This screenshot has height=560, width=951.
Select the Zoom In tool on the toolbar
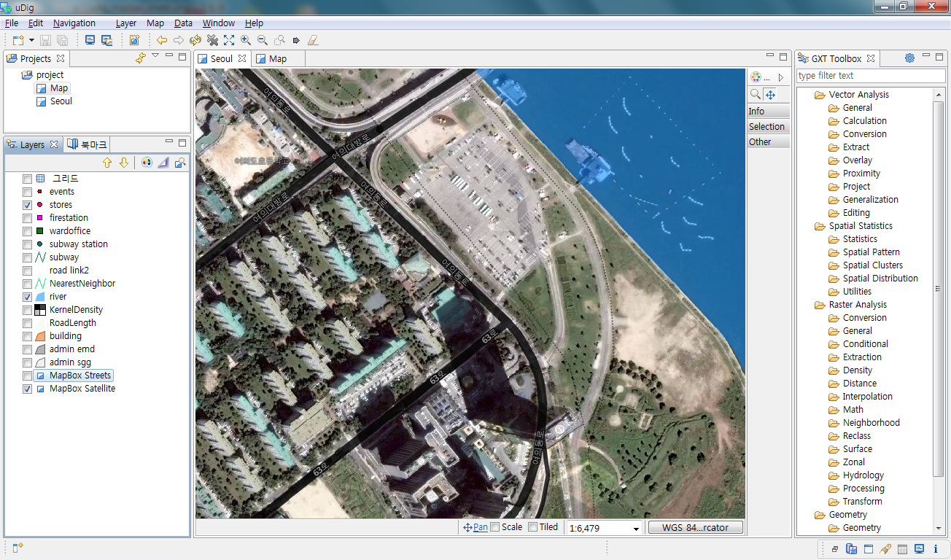click(x=245, y=40)
